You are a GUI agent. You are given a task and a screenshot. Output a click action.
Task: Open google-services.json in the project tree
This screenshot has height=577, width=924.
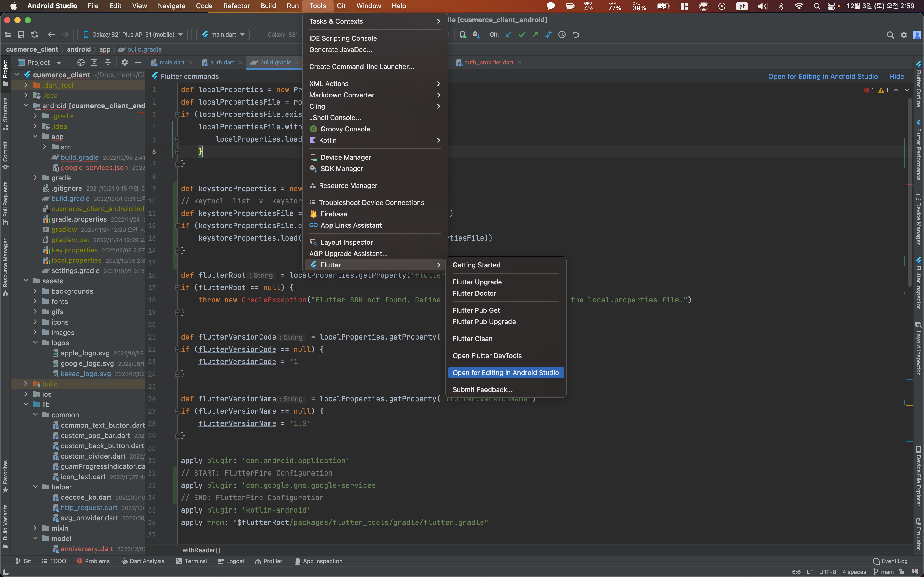click(94, 167)
